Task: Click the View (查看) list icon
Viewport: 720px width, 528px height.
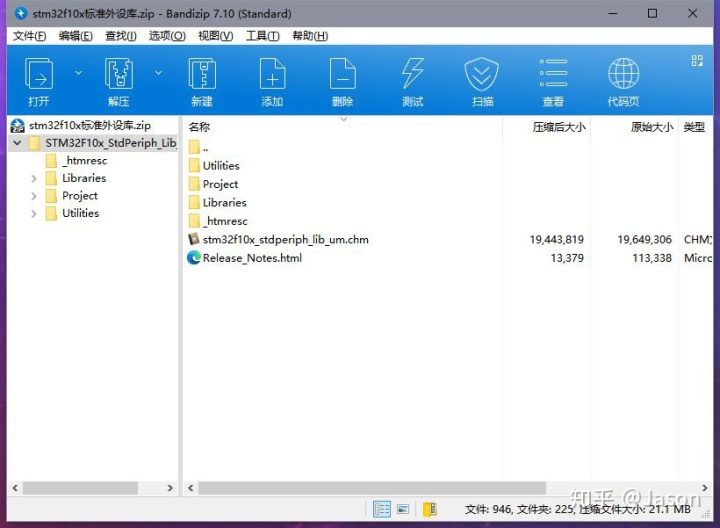Action: [x=553, y=73]
